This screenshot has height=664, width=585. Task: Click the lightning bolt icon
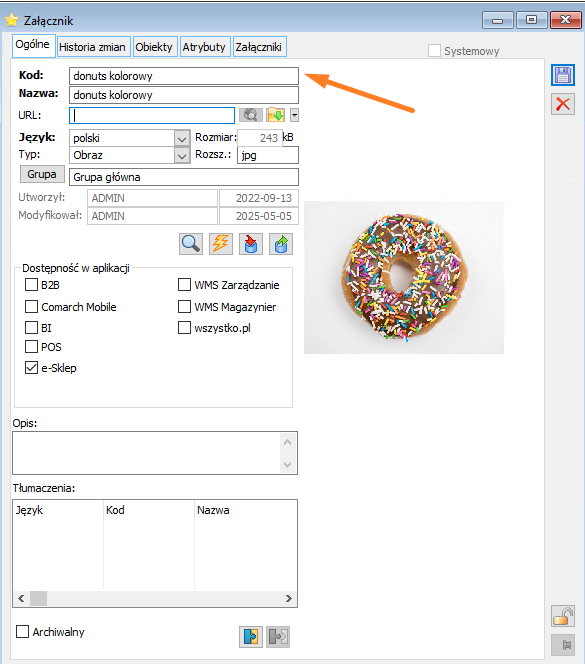221,244
